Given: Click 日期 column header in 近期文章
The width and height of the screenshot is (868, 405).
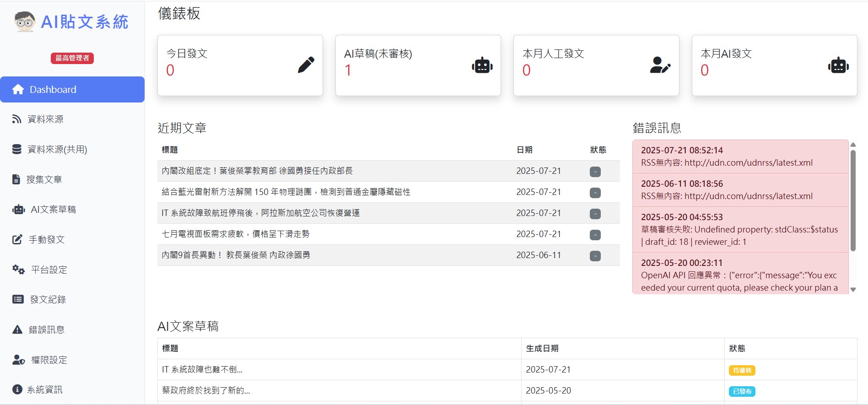Looking at the screenshot, I should pyautogui.click(x=524, y=150).
